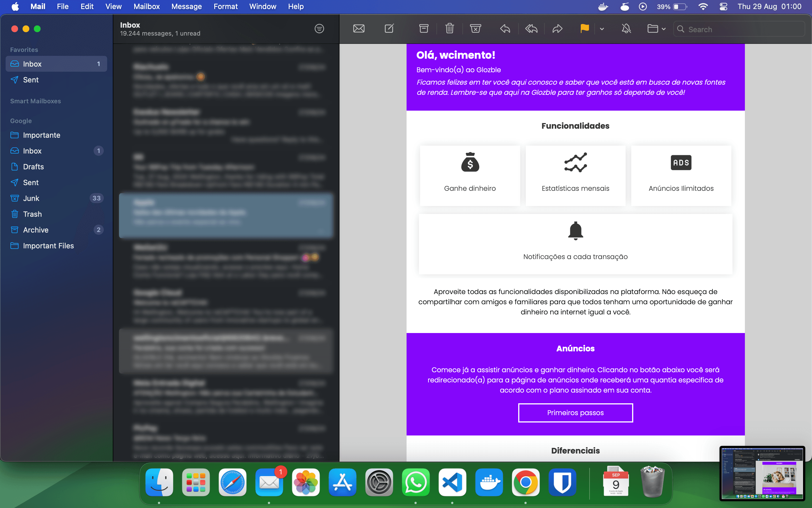Toggle the message list filter button

click(x=319, y=29)
